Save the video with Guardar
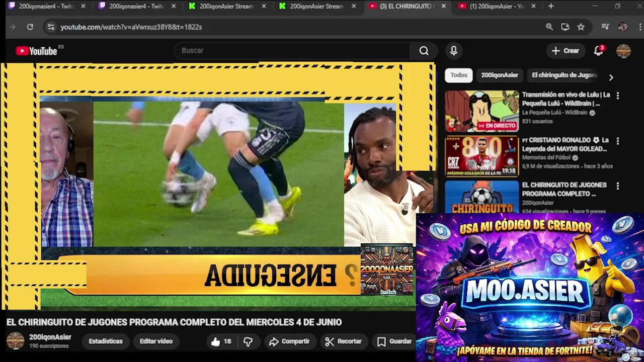 tap(394, 341)
